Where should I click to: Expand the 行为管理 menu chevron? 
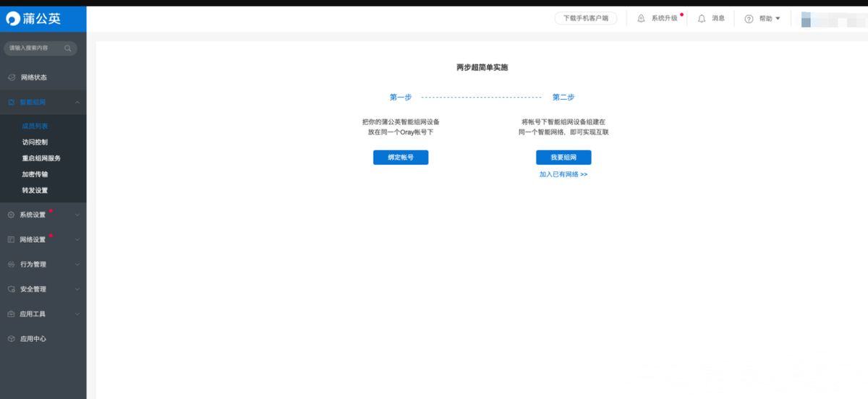click(x=77, y=265)
